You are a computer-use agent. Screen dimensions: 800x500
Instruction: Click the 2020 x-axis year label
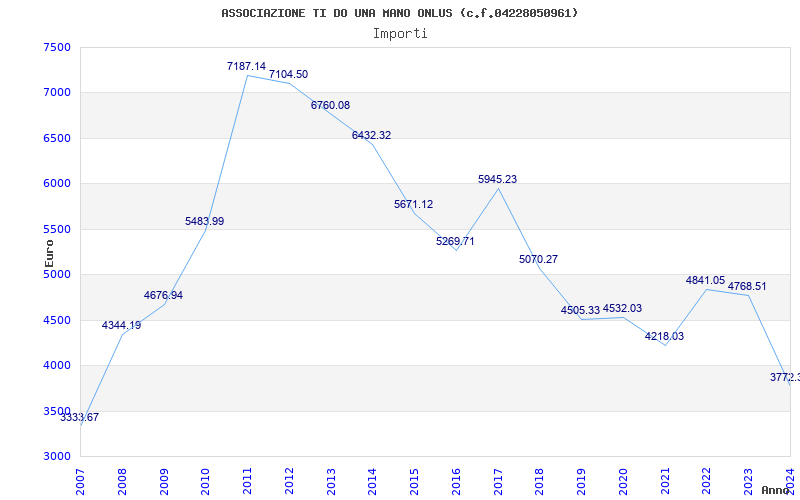click(x=623, y=482)
